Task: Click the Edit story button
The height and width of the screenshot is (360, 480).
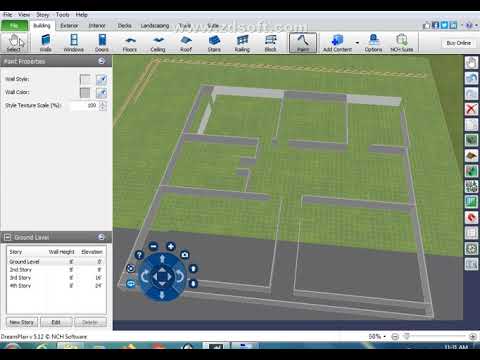Action: coord(56,322)
